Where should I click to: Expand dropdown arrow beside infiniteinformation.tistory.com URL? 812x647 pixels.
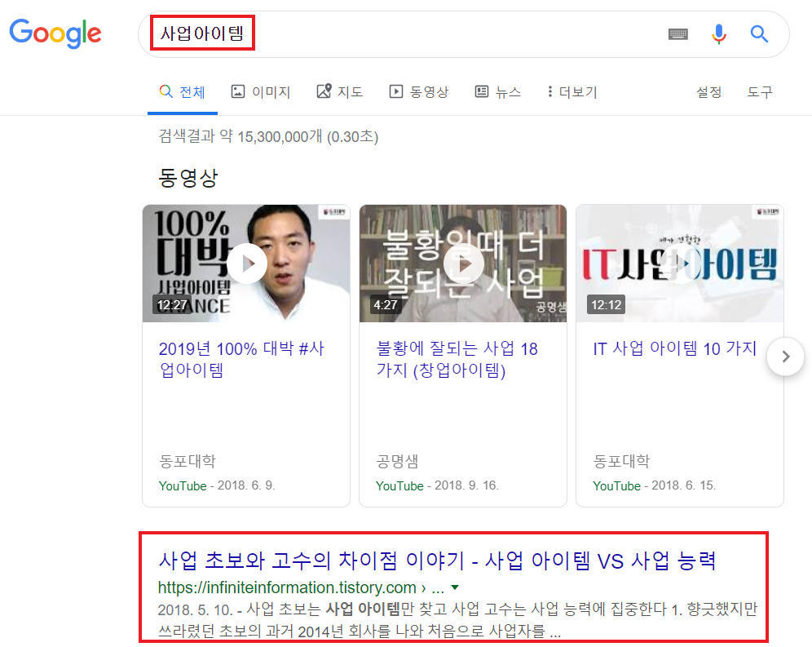455,587
